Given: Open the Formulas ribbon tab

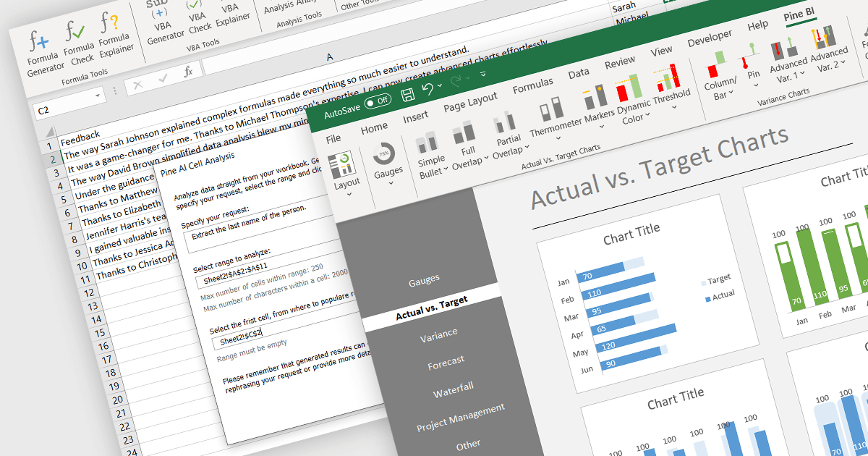Looking at the screenshot, I should [533, 85].
